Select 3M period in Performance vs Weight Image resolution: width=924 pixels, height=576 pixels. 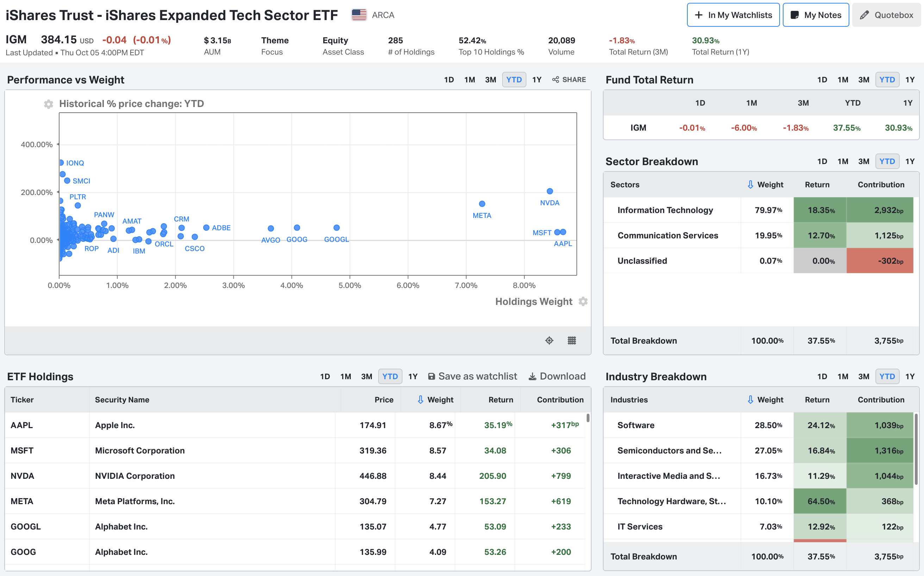click(491, 80)
